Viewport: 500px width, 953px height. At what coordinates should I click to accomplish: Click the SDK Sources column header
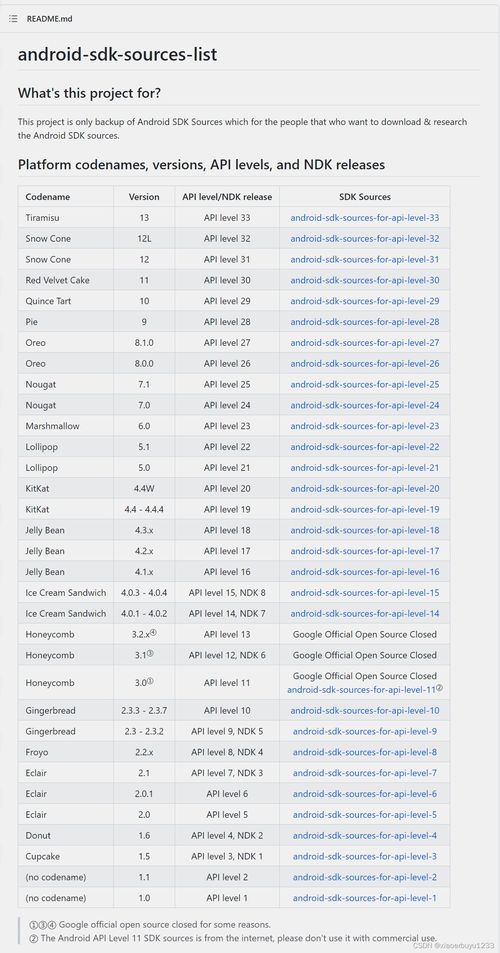(x=365, y=197)
